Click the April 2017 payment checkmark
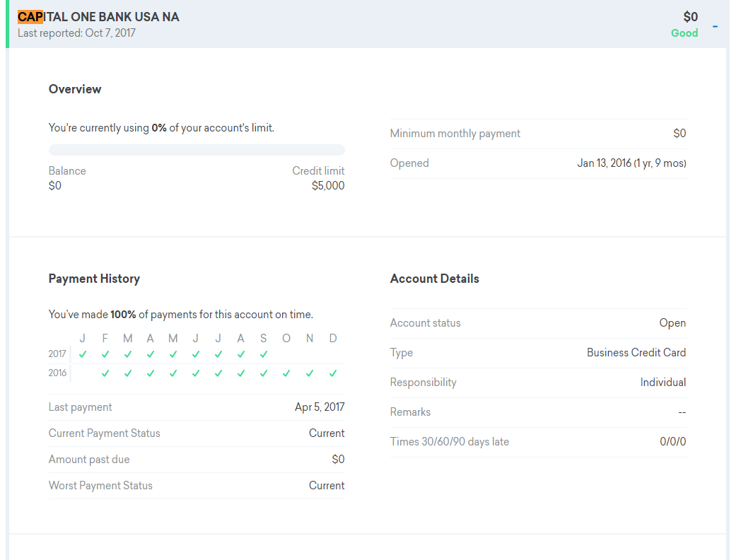Viewport: 753px width, 560px height. pyautogui.click(x=150, y=354)
